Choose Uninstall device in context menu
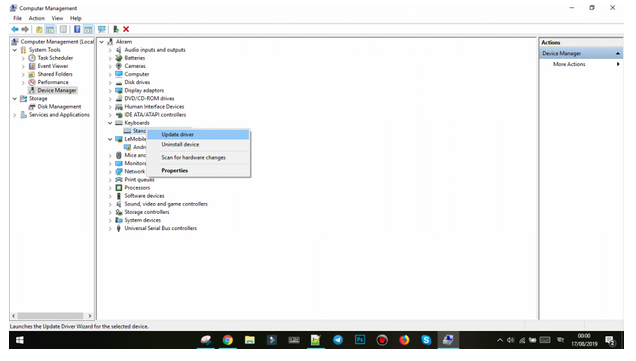Image resolution: width=636 pixels, height=361 pixels. pyautogui.click(x=198, y=144)
